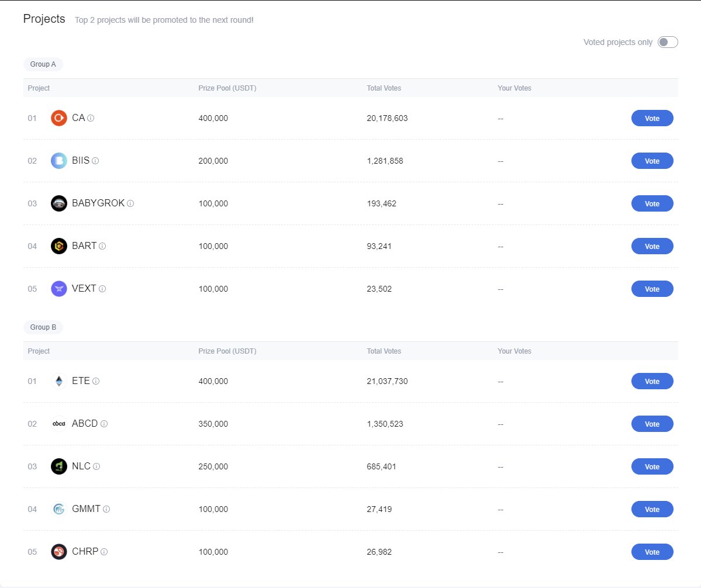Click the ETE project logo icon
The image size is (701, 588).
click(x=58, y=381)
